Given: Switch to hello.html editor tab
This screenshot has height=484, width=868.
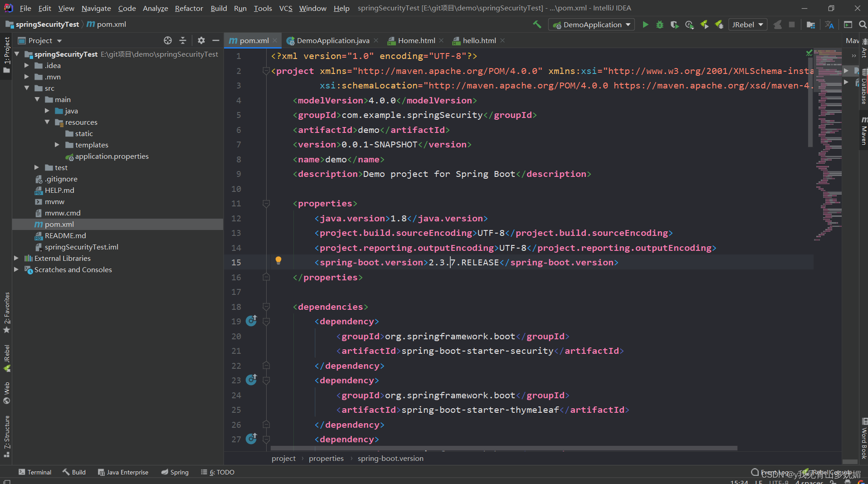Looking at the screenshot, I should point(479,40).
